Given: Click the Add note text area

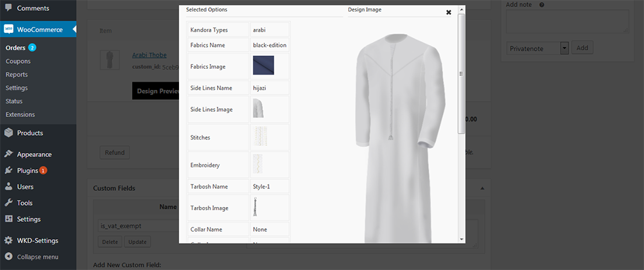Looking at the screenshot, I should pyautogui.click(x=567, y=22).
